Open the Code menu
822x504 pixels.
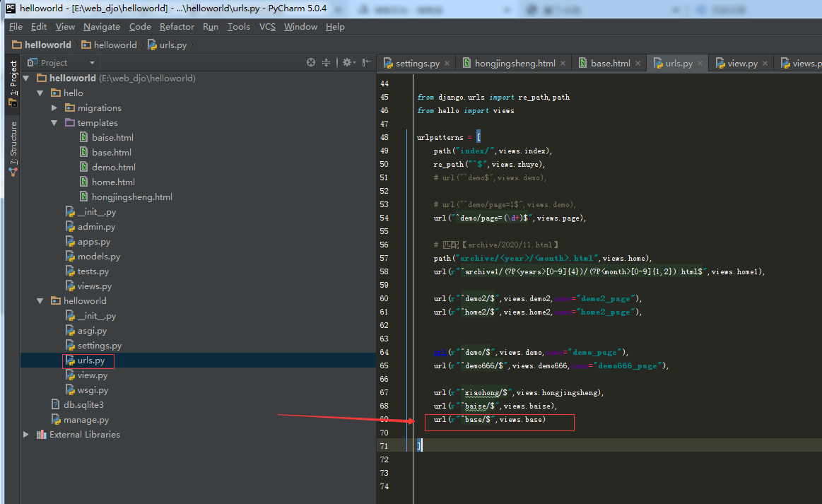click(x=140, y=27)
